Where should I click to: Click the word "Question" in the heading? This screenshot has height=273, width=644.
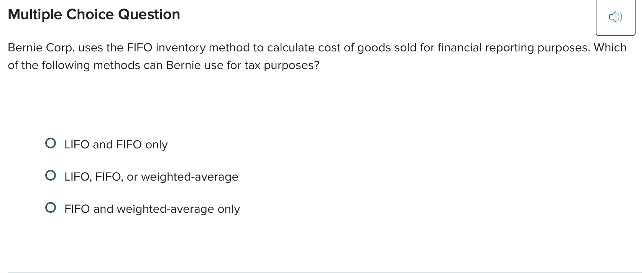(149, 15)
